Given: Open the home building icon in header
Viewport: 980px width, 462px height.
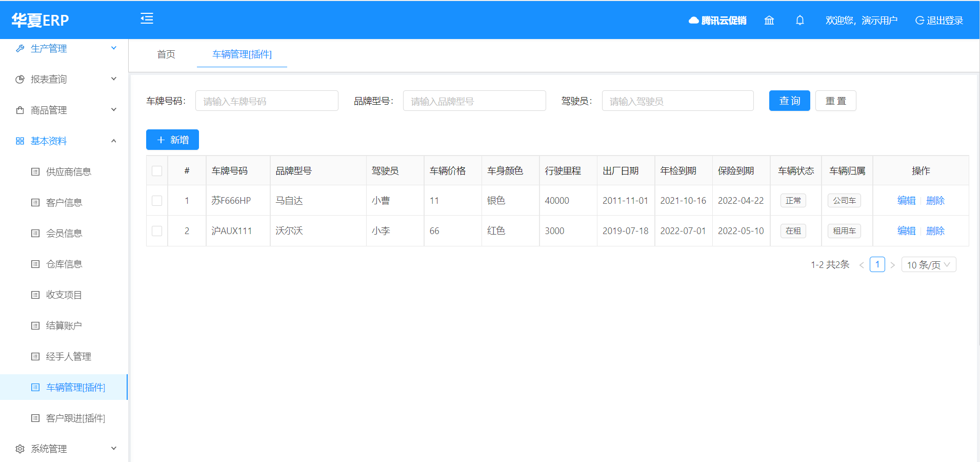Looking at the screenshot, I should (x=769, y=20).
